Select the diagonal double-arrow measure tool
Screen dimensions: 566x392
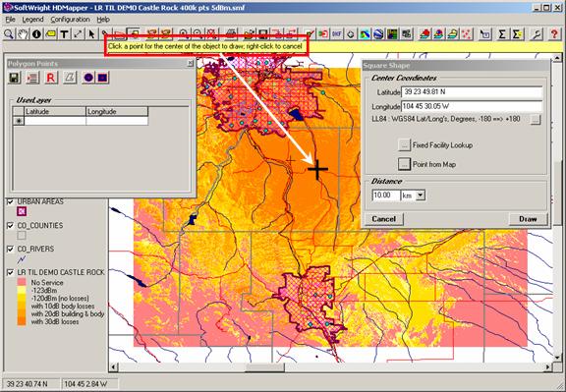click(x=78, y=34)
